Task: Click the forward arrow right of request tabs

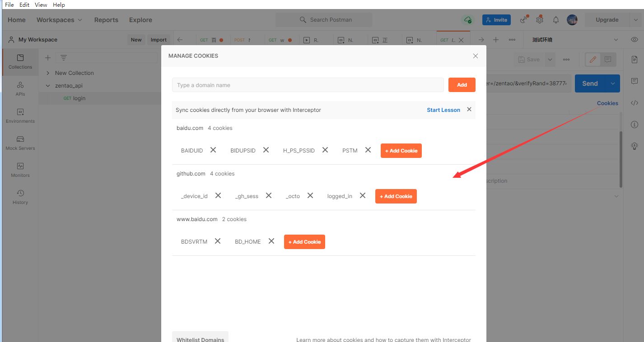Action: (481, 40)
